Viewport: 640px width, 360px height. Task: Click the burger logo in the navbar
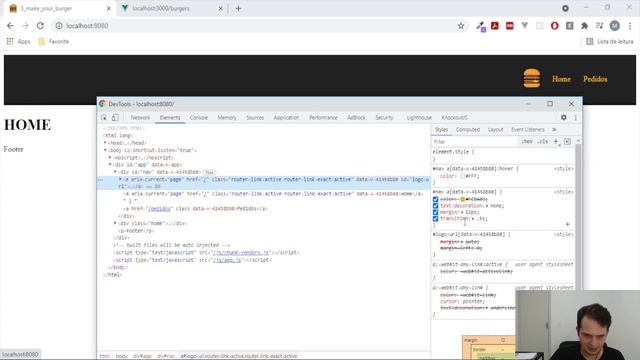[x=531, y=78]
